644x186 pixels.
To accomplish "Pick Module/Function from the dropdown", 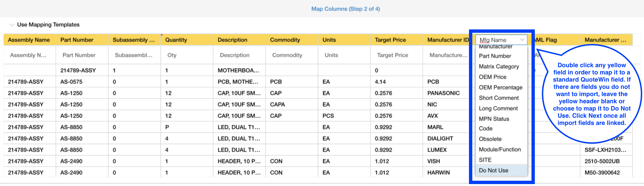I will (x=500, y=150).
